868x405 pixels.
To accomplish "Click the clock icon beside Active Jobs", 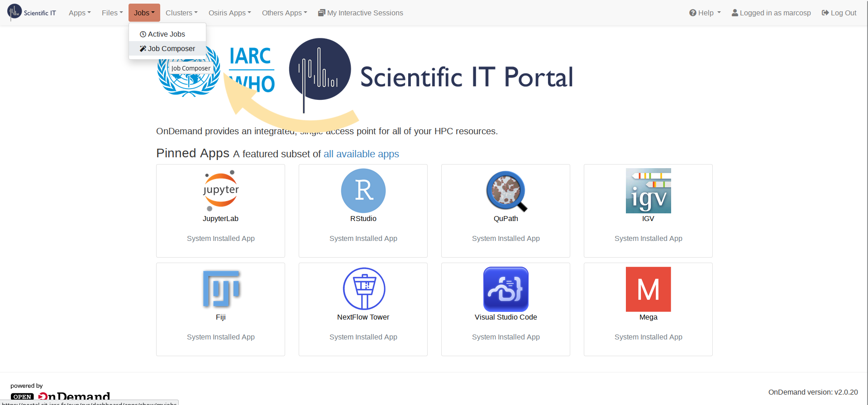I will click(x=143, y=34).
